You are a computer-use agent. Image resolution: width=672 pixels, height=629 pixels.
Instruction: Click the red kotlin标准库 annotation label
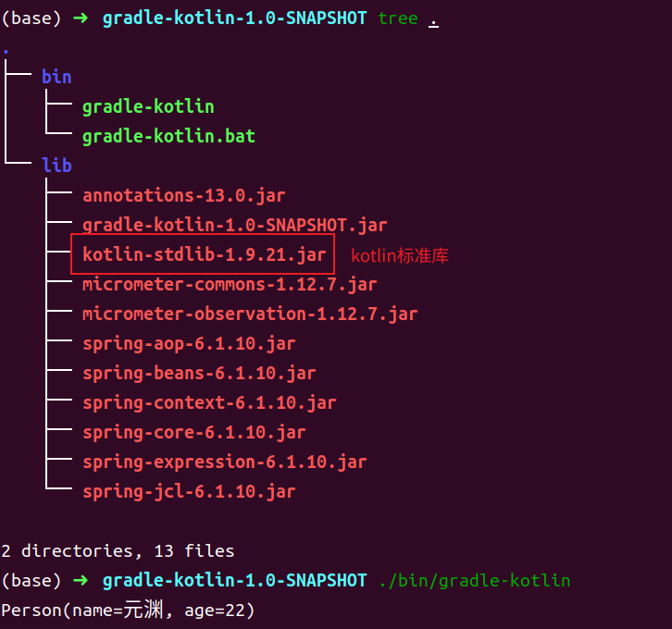pos(400,255)
